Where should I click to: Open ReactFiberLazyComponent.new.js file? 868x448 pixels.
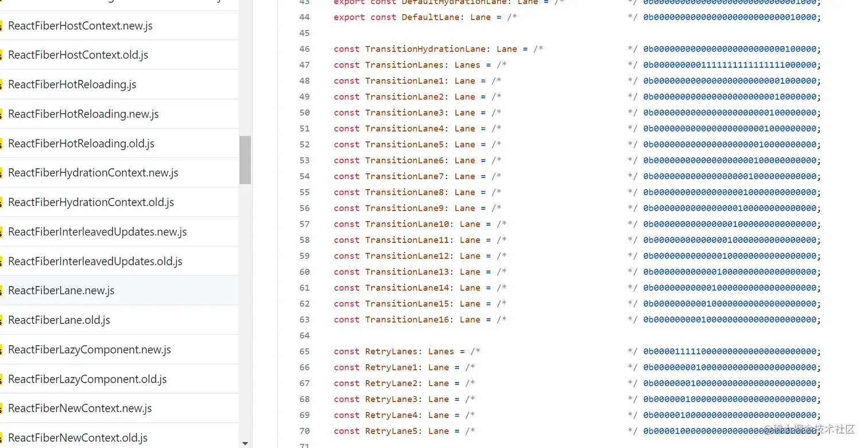(x=90, y=350)
